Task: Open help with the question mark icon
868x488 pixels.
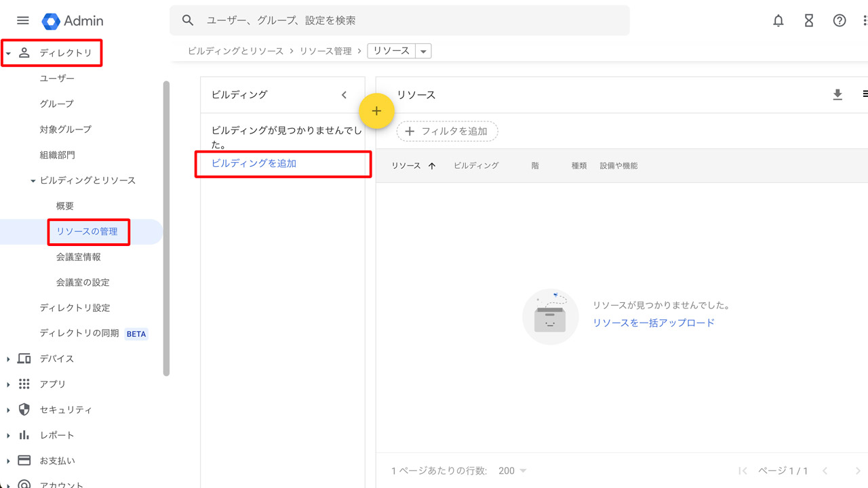Action: pos(839,20)
